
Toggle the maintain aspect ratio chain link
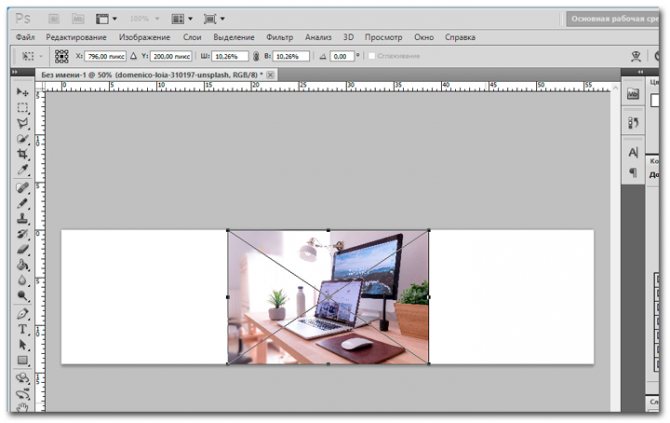pyautogui.click(x=256, y=56)
